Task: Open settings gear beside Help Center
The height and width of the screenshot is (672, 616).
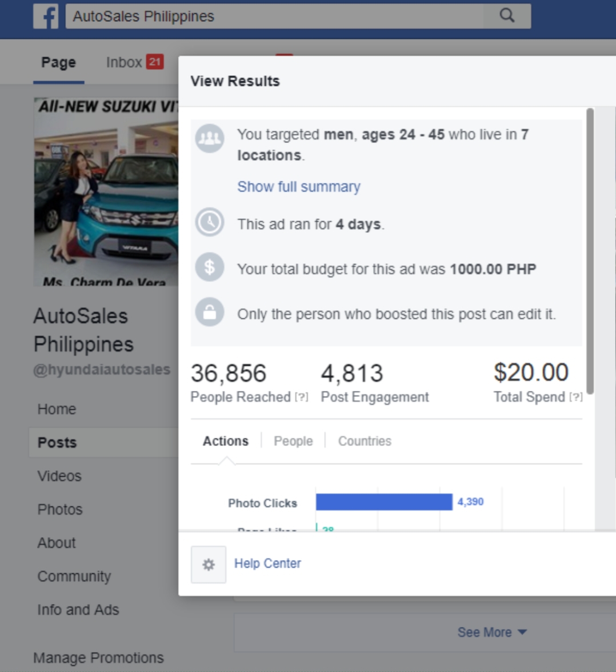Action: 209,565
